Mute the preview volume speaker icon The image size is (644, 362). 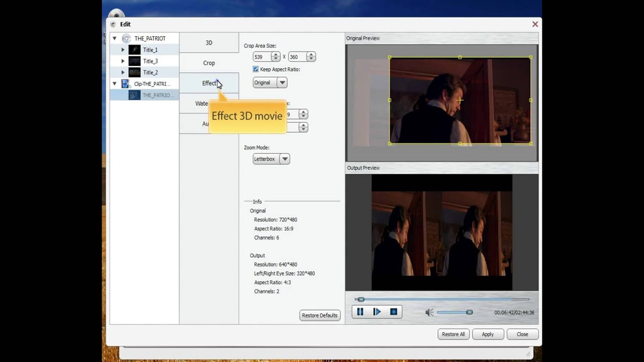[x=429, y=312]
